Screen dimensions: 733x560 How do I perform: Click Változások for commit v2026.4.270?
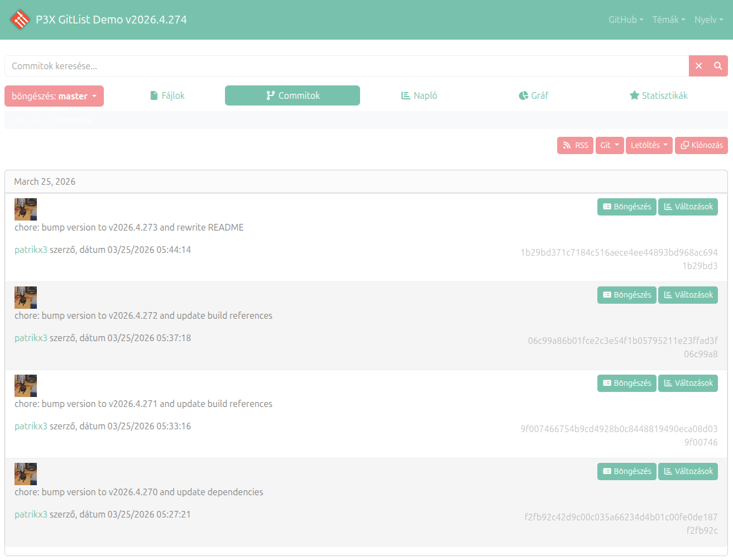click(688, 471)
